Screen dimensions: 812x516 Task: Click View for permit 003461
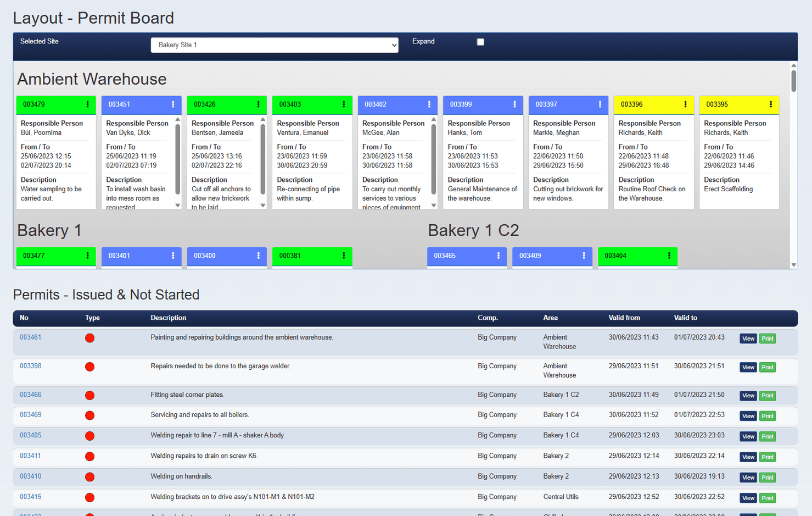coord(748,339)
